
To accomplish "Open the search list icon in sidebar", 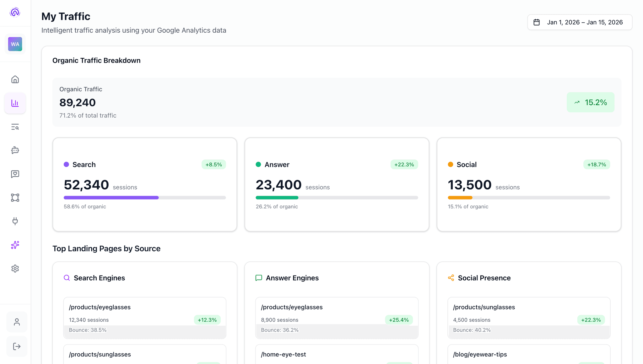I will point(15,127).
